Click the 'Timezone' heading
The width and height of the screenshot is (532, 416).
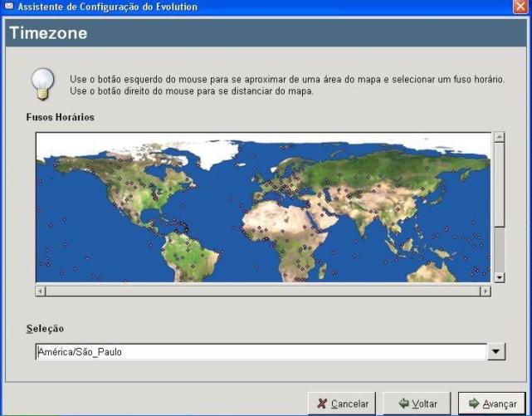point(48,33)
